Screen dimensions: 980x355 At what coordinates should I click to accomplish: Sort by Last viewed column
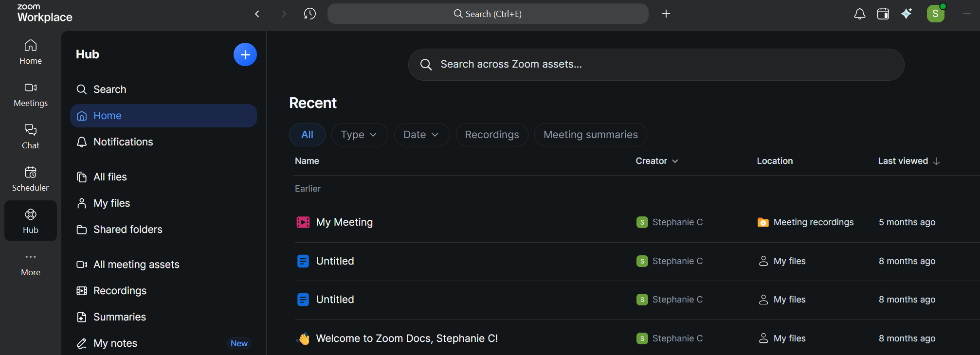908,161
